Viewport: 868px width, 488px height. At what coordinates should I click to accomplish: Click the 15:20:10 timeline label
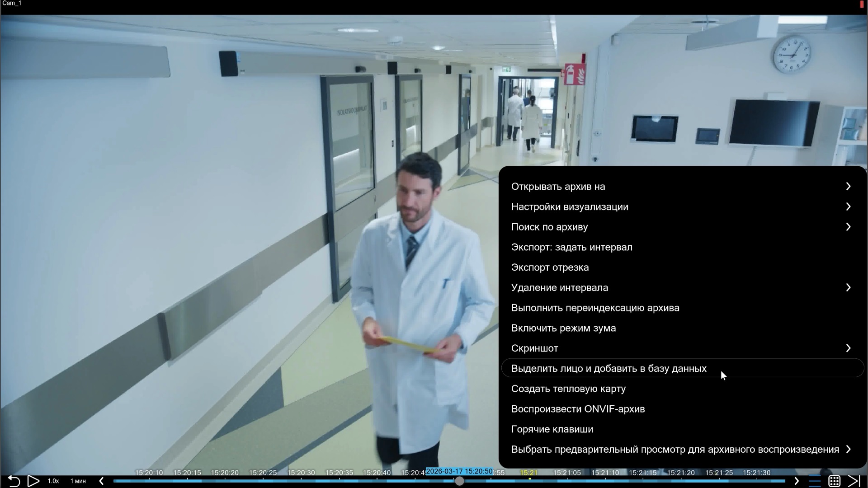coord(149,473)
